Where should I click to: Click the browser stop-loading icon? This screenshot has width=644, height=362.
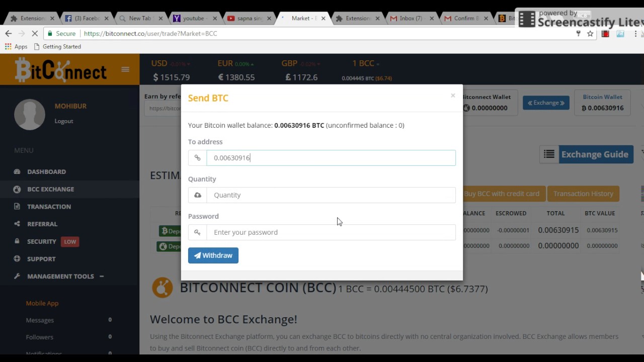point(35,34)
